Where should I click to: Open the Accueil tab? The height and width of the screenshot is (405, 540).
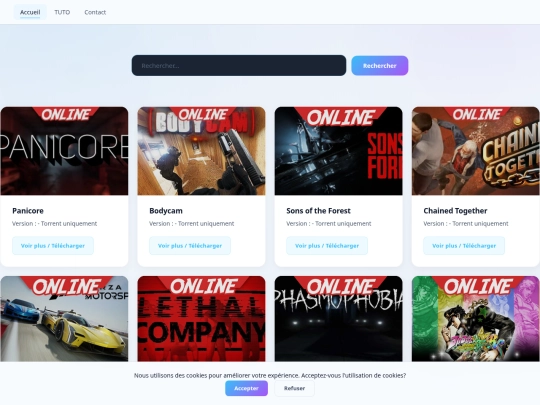30,12
